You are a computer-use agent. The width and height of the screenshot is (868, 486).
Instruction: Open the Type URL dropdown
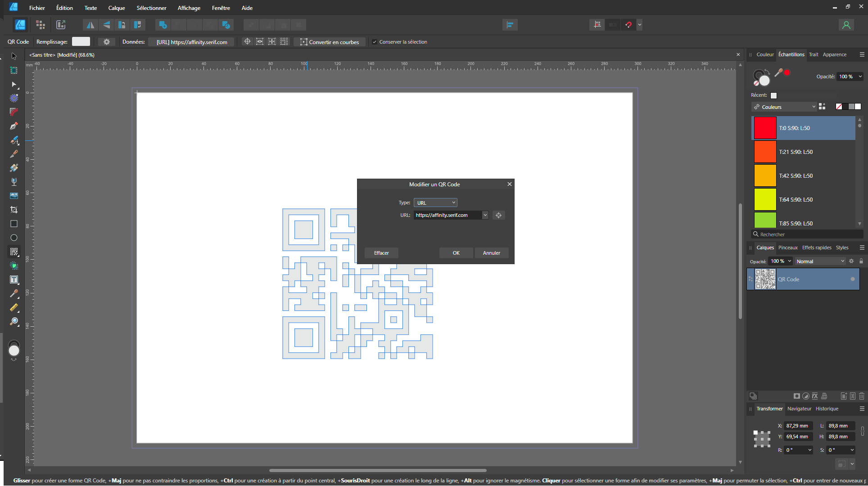435,202
